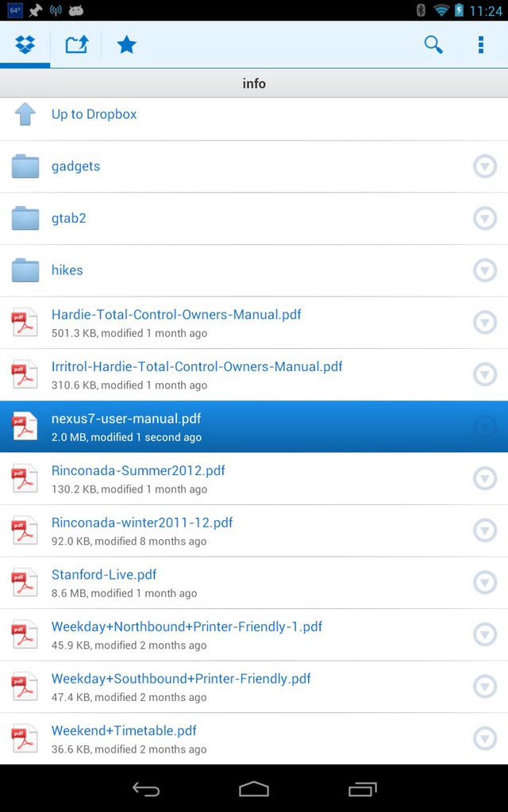Viewport: 508px width, 812px height.
Task: Expand options for hikes folder
Action: coord(485,270)
